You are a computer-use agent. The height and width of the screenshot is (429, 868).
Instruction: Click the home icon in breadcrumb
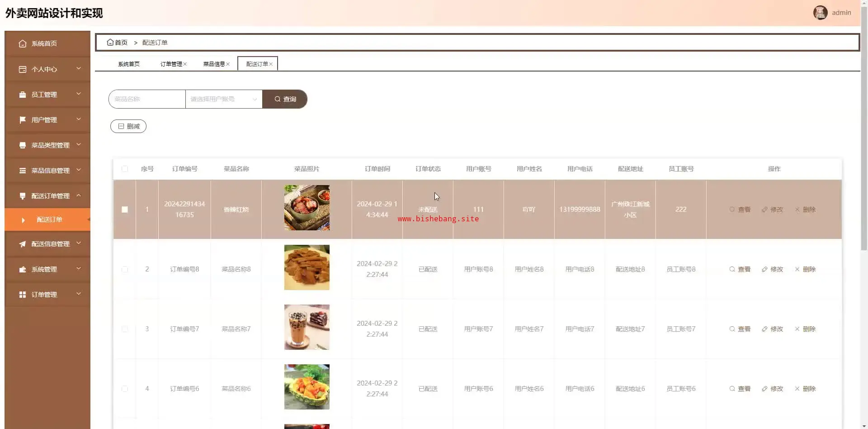click(x=110, y=42)
